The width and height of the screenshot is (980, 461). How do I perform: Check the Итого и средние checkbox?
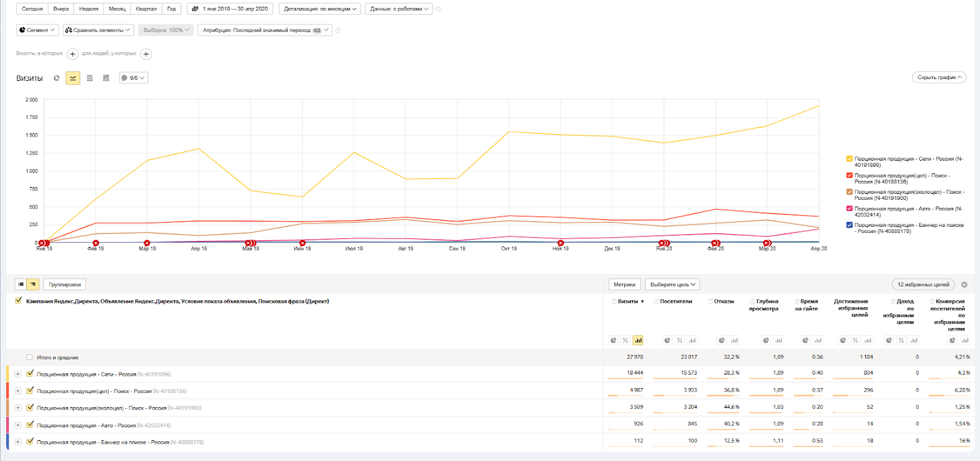point(29,357)
